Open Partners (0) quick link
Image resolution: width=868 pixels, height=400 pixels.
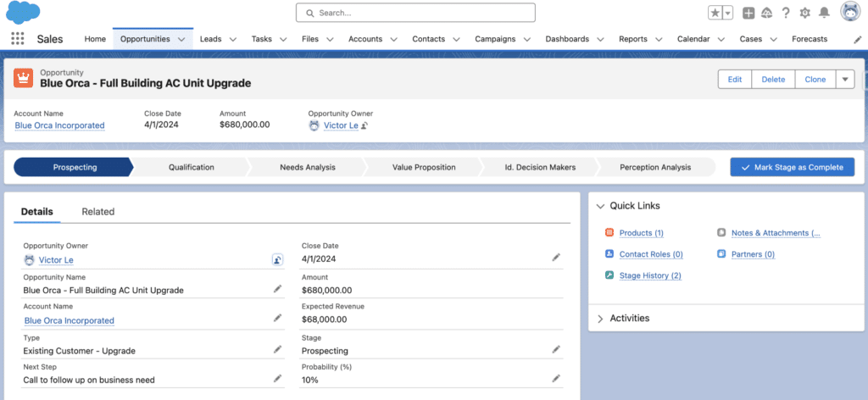point(754,254)
